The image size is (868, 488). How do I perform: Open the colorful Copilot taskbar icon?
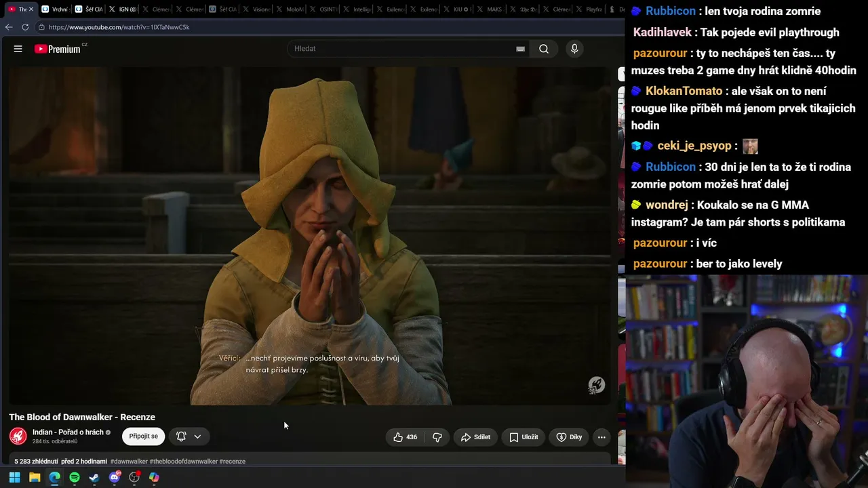[154, 477]
